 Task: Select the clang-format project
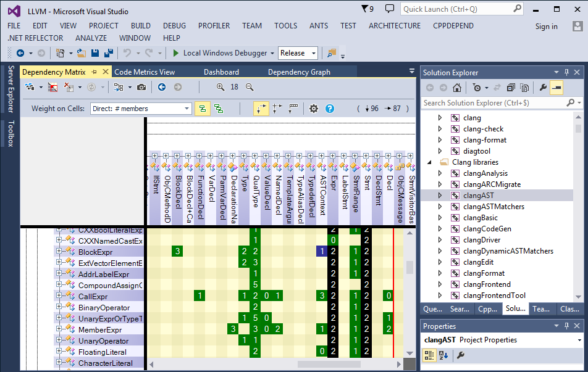point(484,140)
